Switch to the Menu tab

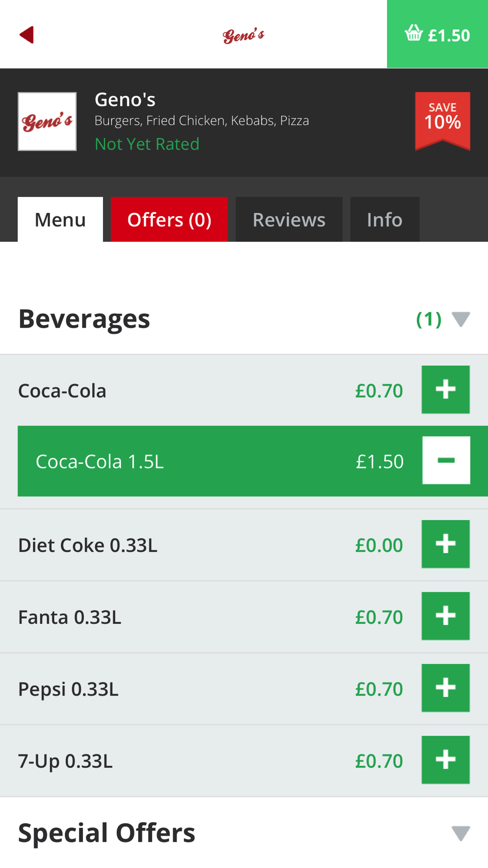pos(61,219)
